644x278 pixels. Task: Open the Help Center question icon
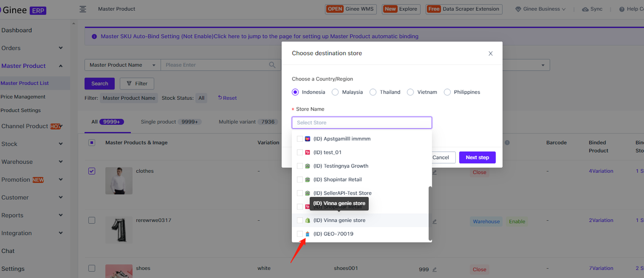tap(622, 9)
